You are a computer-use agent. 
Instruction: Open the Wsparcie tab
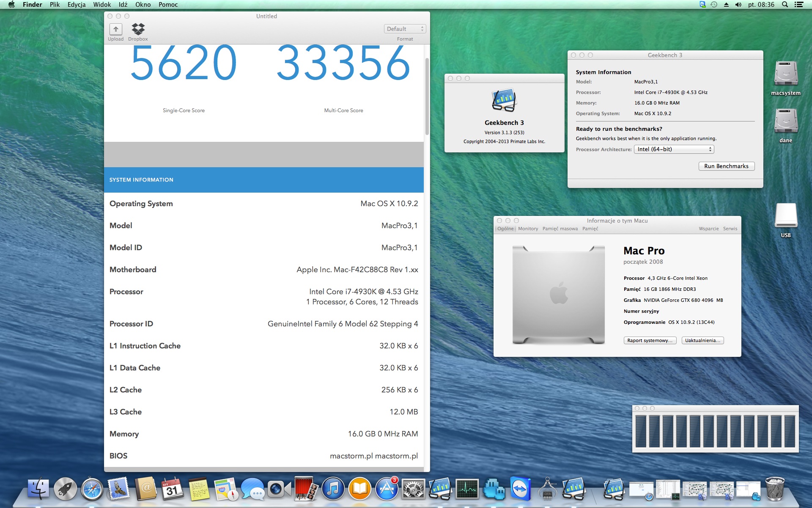pyautogui.click(x=709, y=229)
